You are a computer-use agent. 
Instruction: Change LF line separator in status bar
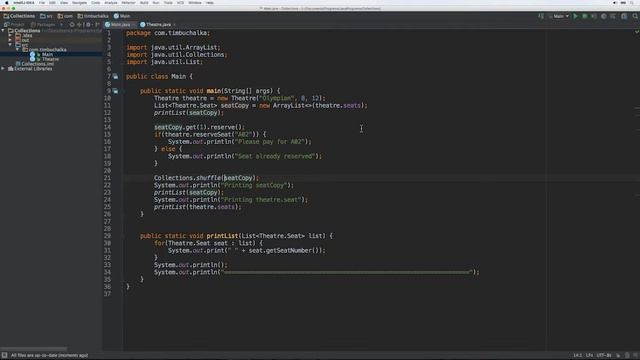point(590,356)
